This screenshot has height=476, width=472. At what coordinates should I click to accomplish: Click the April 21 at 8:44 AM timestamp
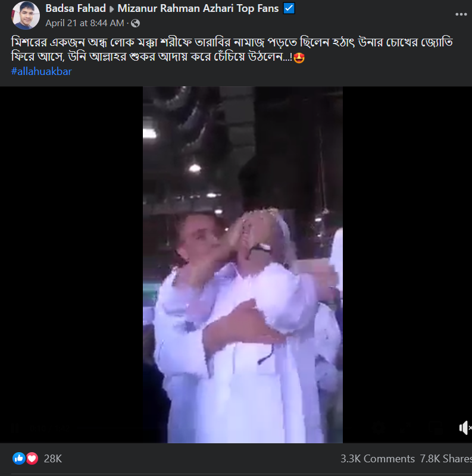(85, 23)
